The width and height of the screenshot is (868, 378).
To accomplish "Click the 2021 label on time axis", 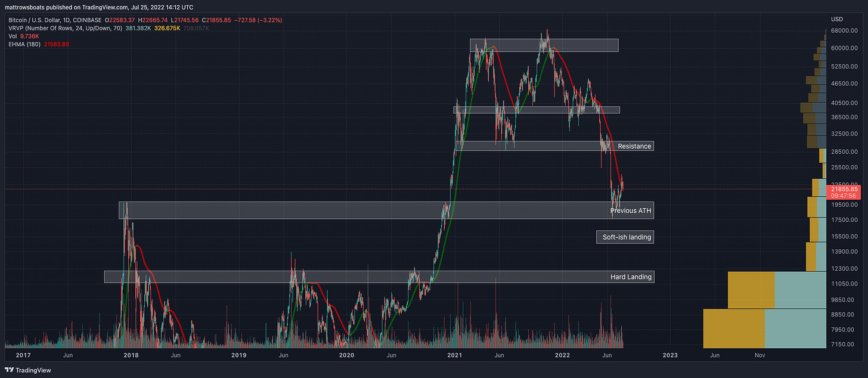I will coord(454,355).
